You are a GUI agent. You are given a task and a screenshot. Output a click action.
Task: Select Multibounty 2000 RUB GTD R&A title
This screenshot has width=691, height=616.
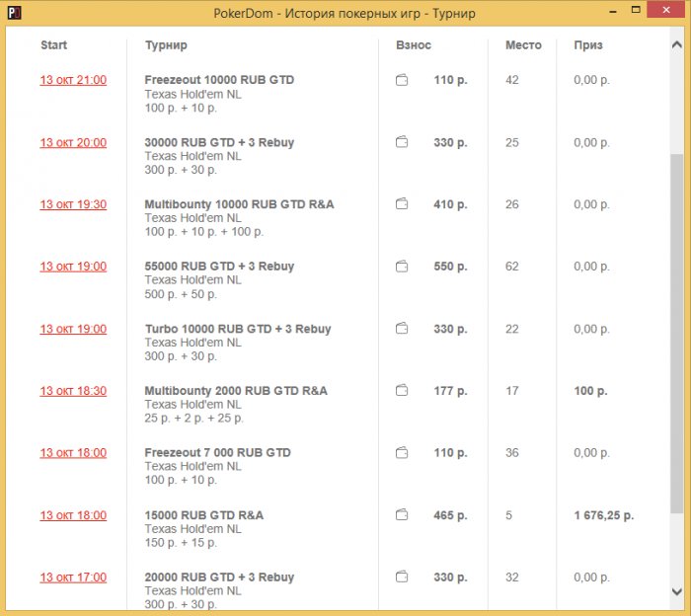click(236, 391)
